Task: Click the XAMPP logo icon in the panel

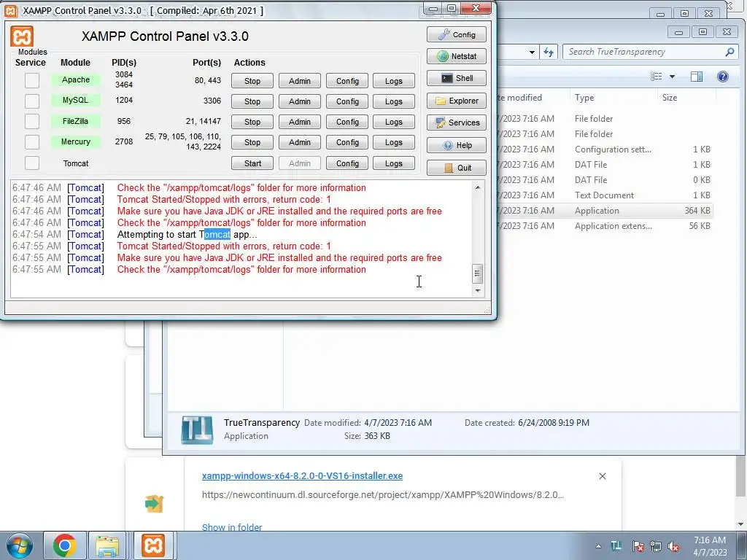Action: pyautogui.click(x=22, y=36)
